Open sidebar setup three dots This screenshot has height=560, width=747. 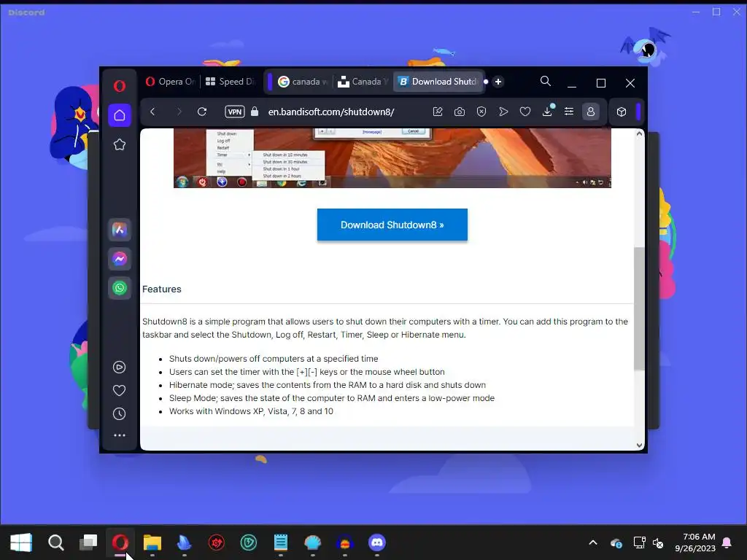[119, 435]
